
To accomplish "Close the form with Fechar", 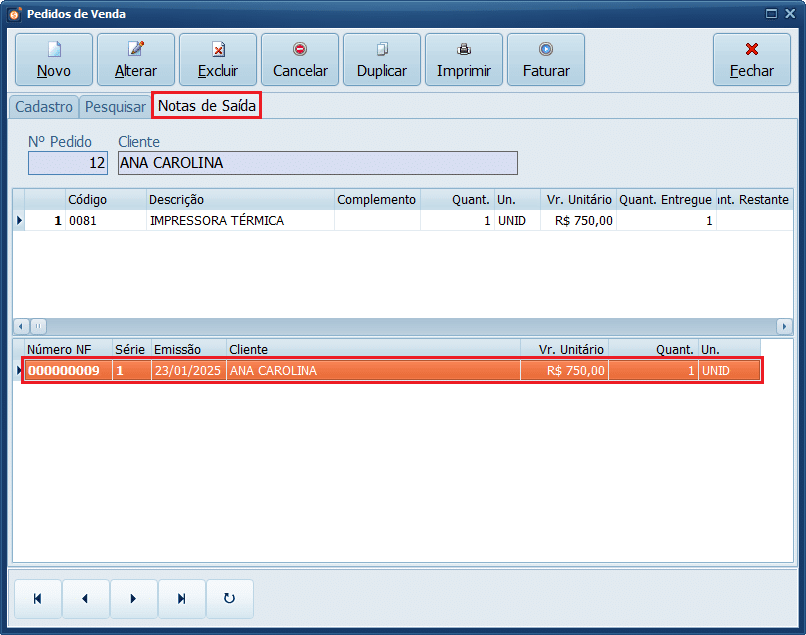I will 752,60.
